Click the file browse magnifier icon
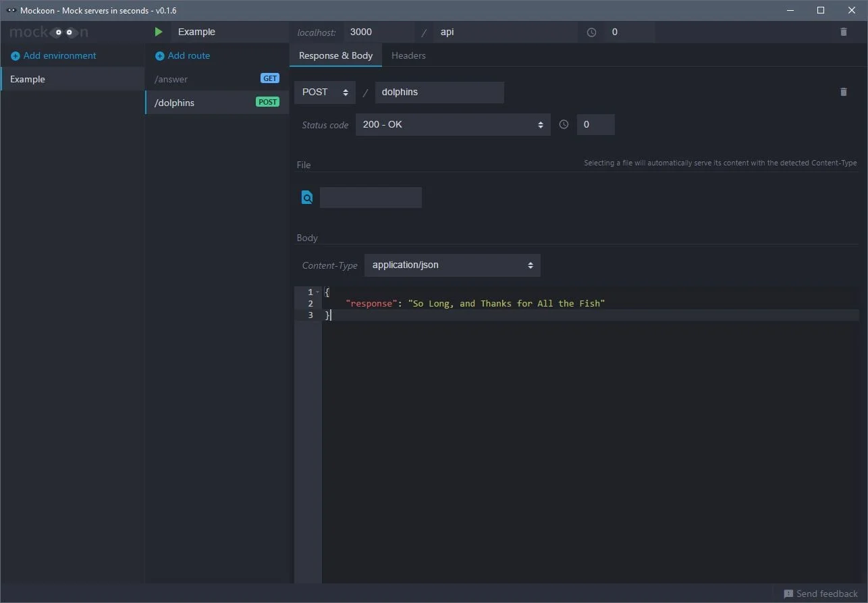Image resolution: width=868 pixels, height=603 pixels. (x=307, y=197)
